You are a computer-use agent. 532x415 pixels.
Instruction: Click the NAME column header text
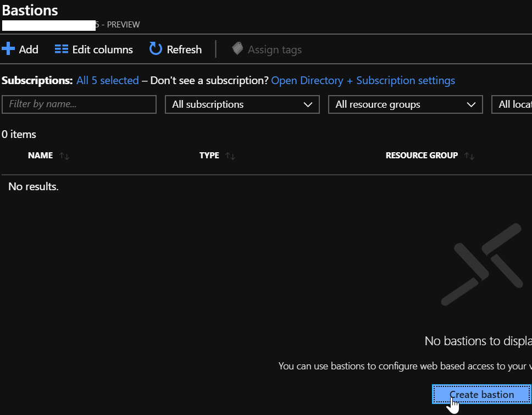point(40,156)
